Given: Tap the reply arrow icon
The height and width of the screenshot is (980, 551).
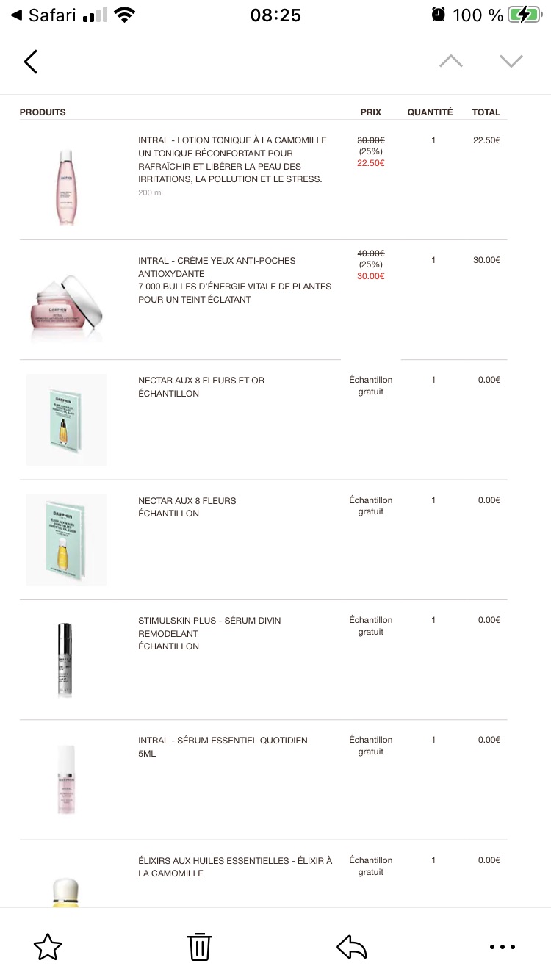Looking at the screenshot, I should pyautogui.click(x=352, y=947).
